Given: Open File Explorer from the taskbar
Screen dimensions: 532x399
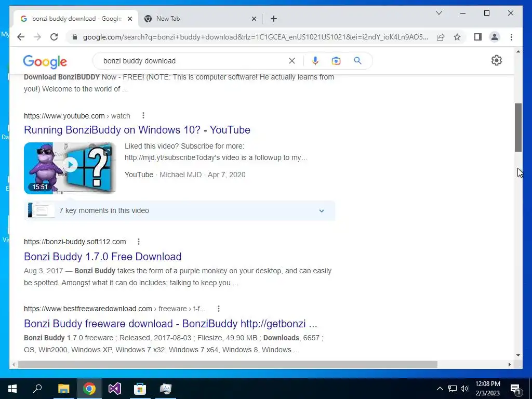Looking at the screenshot, I should click(x=63, y=389).
